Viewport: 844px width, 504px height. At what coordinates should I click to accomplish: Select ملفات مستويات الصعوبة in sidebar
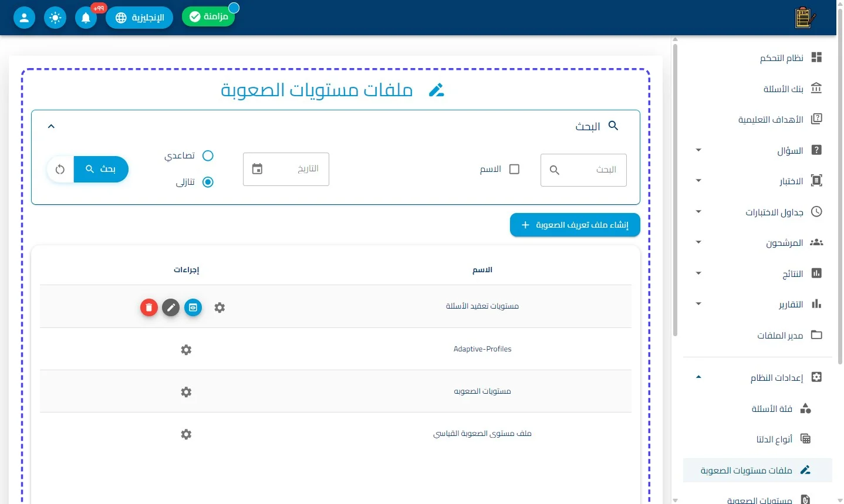click(758, 470)
